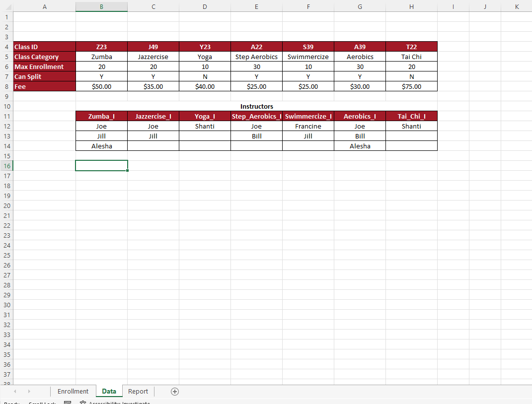Open the Report sheet tab

coord(138,391)
